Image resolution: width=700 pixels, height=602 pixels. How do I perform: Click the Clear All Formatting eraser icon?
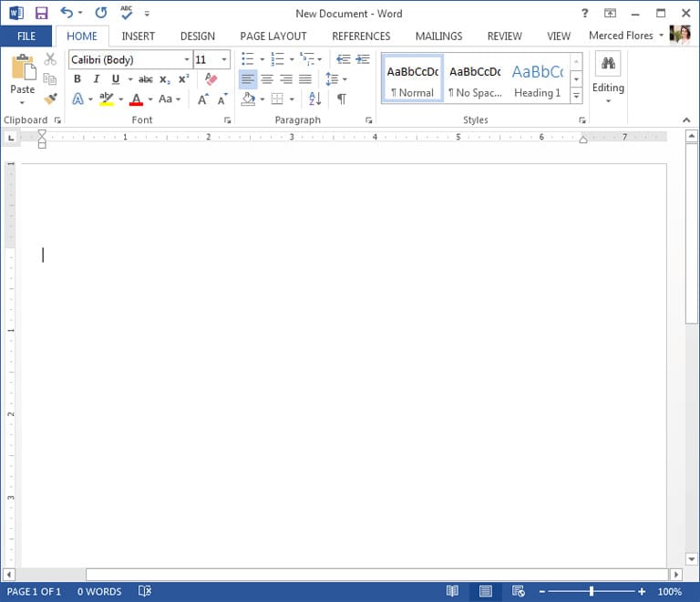211,79
